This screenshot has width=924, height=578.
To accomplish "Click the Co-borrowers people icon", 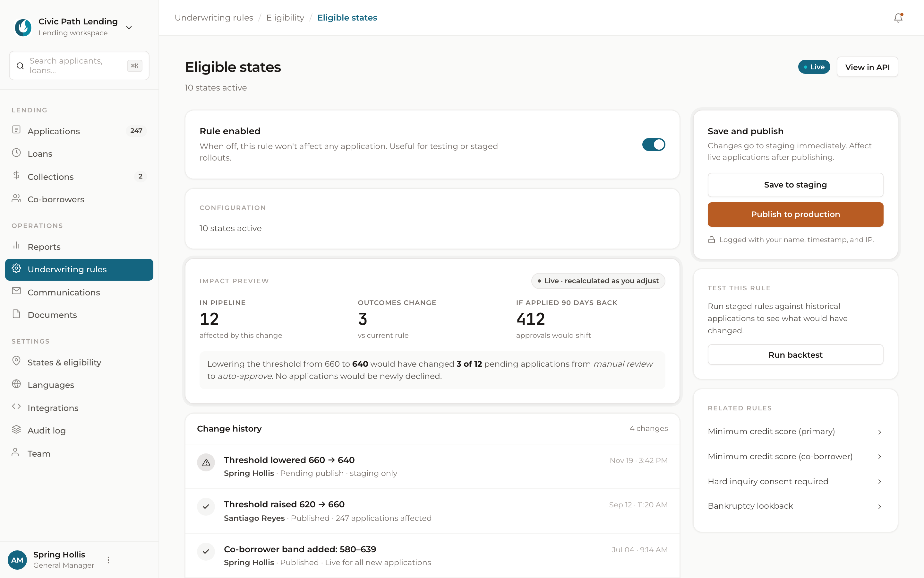I will (x=16, y=198).
